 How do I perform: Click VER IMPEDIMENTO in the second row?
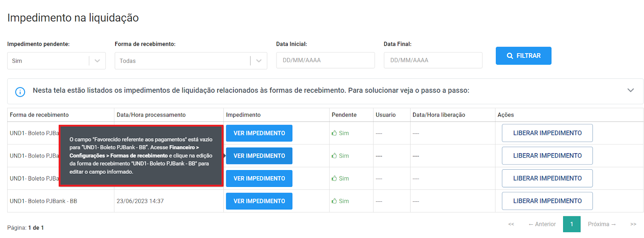pos(259,156)
